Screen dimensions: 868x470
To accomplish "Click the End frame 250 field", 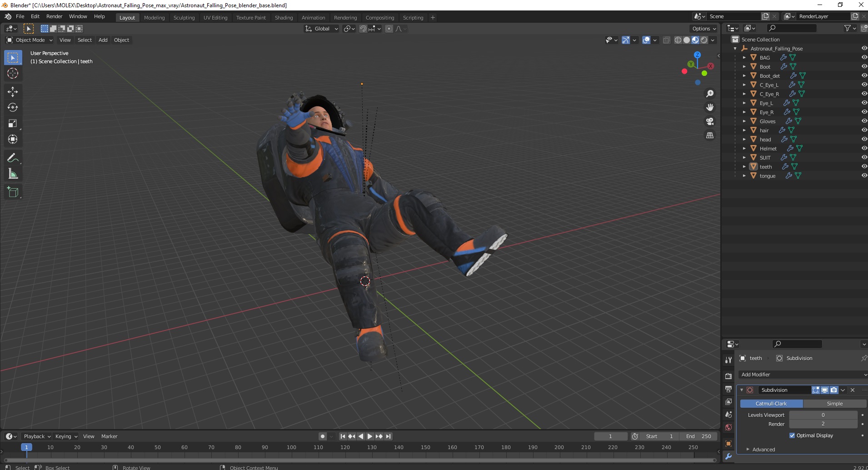I will 698,436.
